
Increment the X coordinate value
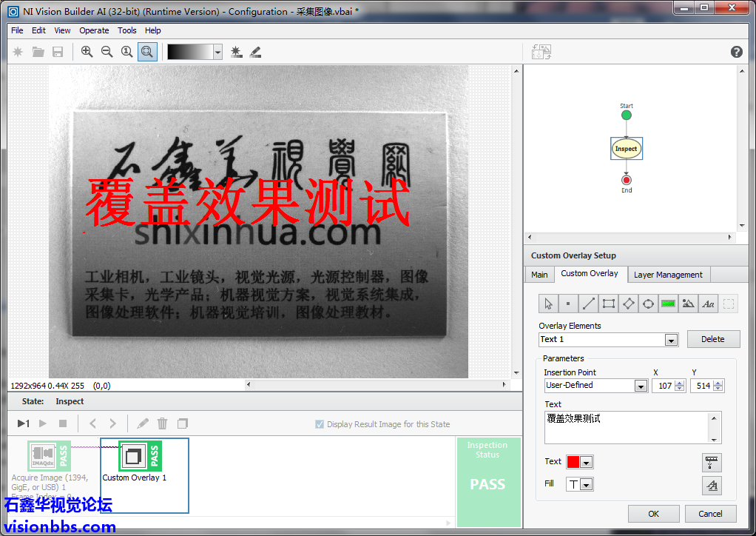680,383
